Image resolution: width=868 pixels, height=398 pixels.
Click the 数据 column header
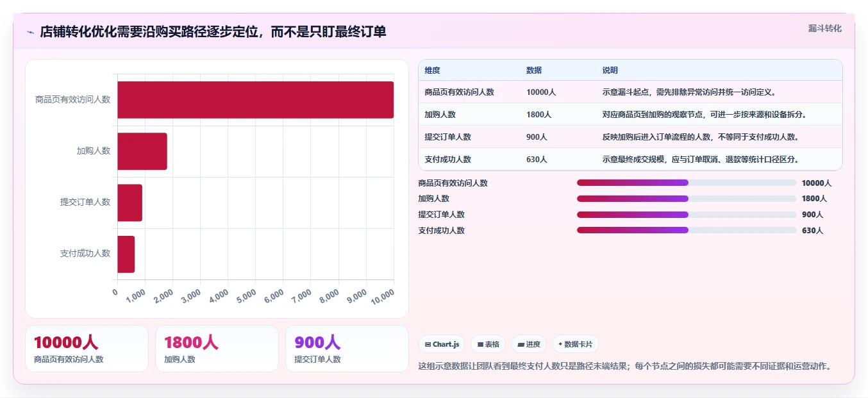pos(534,70)
